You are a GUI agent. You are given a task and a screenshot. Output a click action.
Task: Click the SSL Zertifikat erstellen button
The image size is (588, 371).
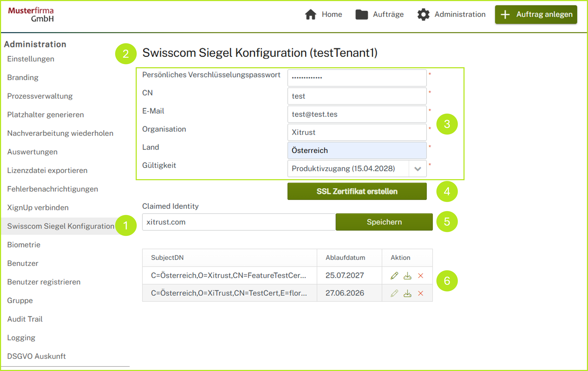pos(357,191)
